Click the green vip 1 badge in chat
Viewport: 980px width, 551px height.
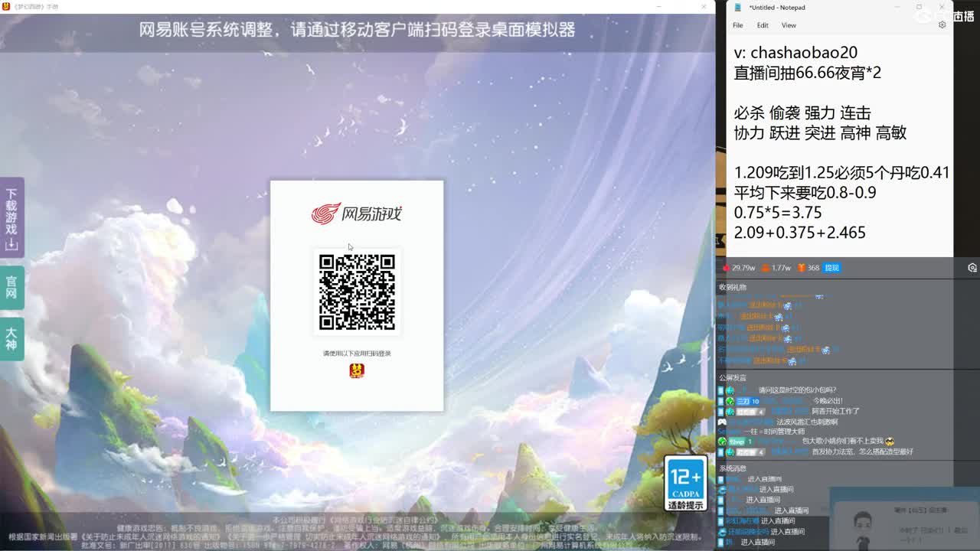tap(740, 442)
